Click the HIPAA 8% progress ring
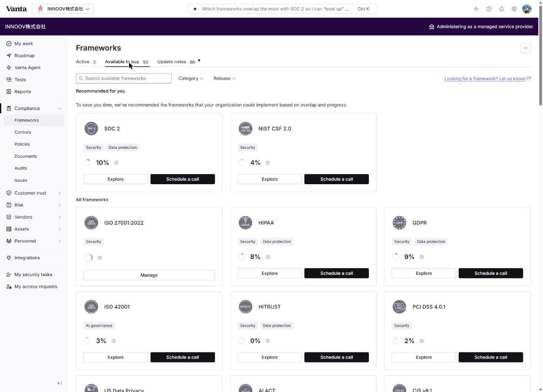The height and width of the screenshot is (392, 543). pyautogui.click(x=242, y=257)
